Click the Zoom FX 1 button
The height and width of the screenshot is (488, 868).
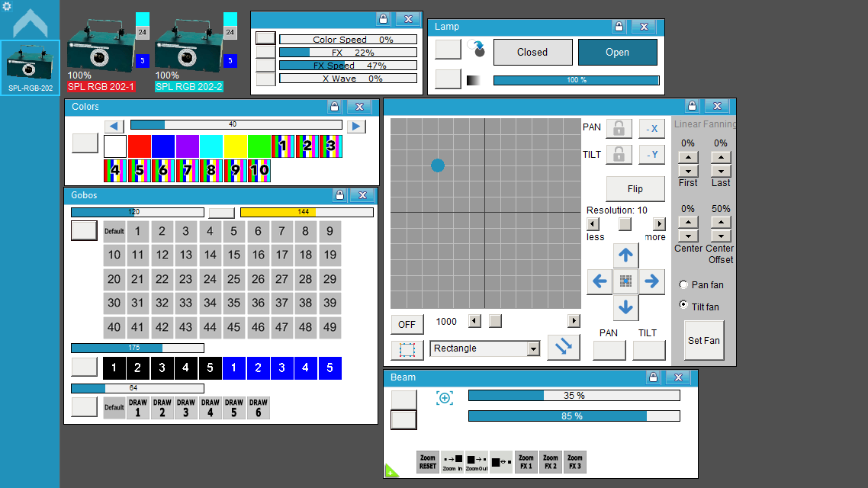pos(526,461)
